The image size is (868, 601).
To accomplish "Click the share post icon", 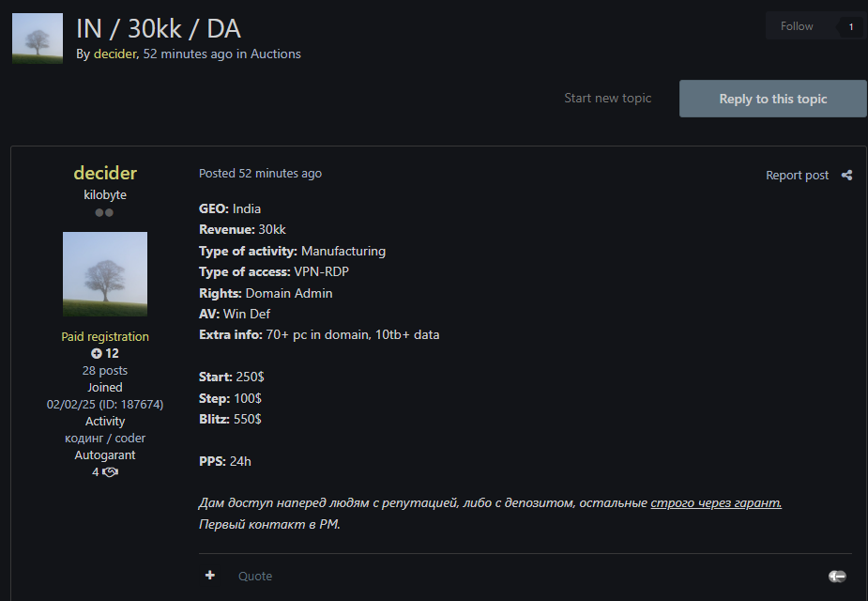I will coord(846,175).
